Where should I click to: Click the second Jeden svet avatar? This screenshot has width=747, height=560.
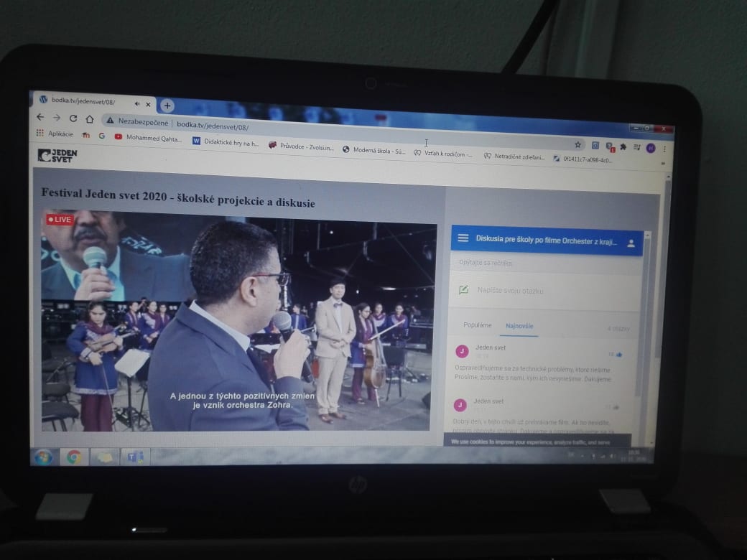tap(460, 405)
